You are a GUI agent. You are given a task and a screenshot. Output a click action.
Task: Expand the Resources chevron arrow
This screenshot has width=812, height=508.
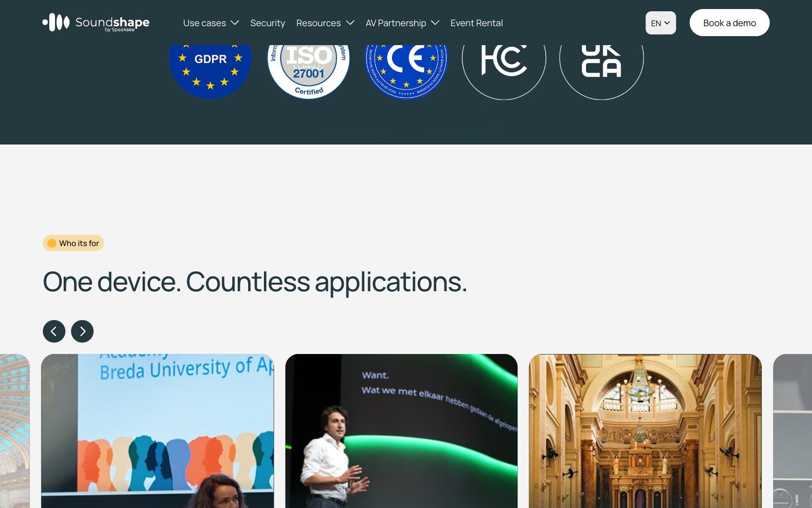tap(350, 23)
